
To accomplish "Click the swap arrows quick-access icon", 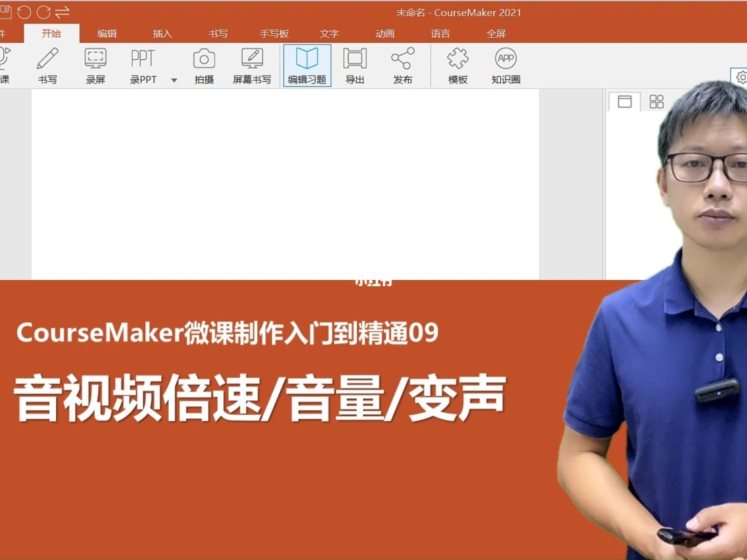I will (x=62, y=12).
